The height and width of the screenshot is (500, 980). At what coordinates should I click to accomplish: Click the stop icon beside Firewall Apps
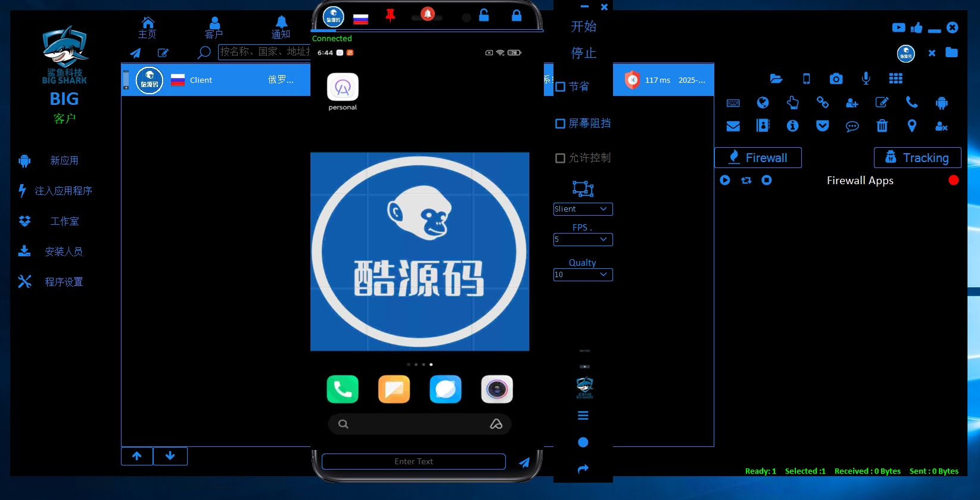767,180
